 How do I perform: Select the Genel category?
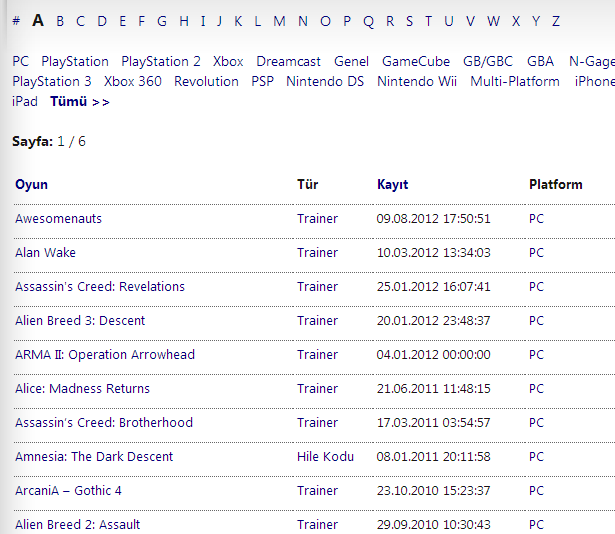point(351,61)
